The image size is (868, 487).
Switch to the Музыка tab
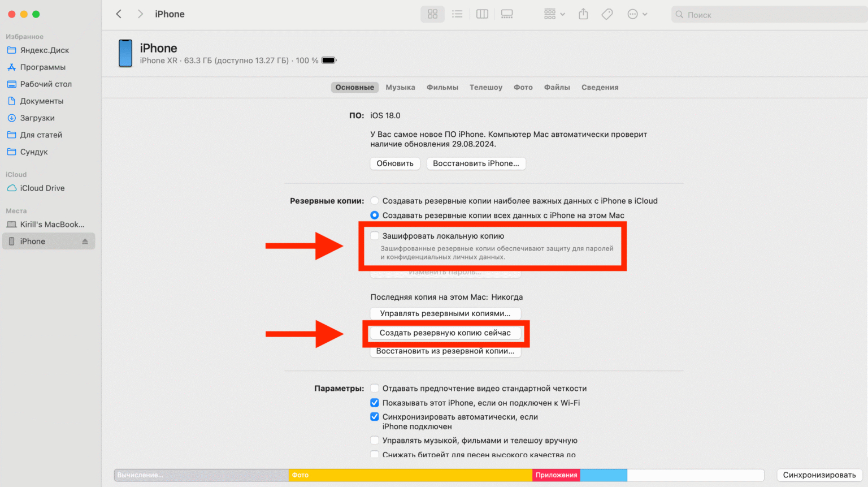tap(400, 87)
